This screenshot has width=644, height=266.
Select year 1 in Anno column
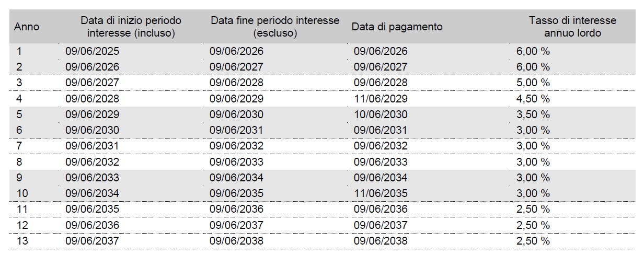pyautogui.click(x=19, y=51)
